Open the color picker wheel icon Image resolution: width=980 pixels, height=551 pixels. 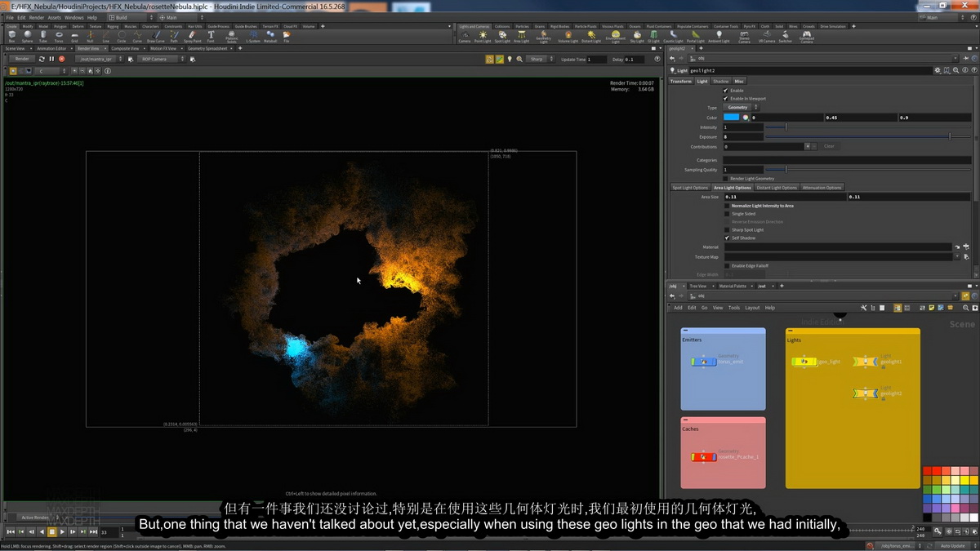click(x=746, y=118)
